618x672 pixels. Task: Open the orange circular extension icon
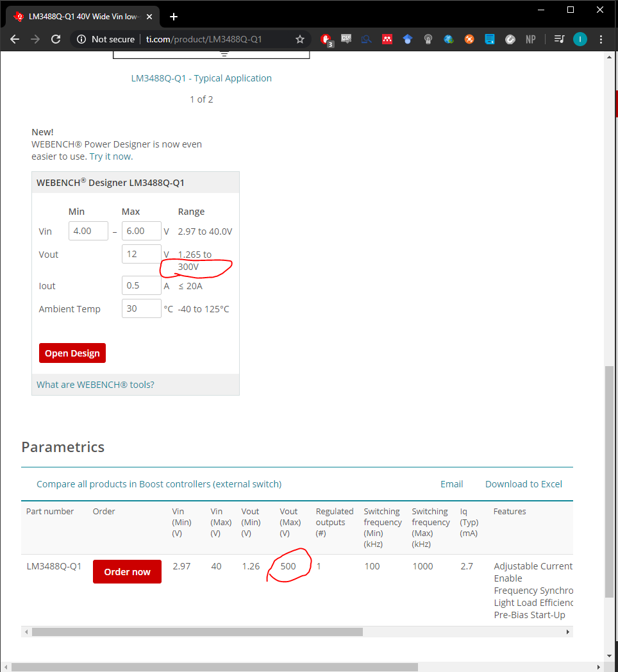click(x=469, y=39)
